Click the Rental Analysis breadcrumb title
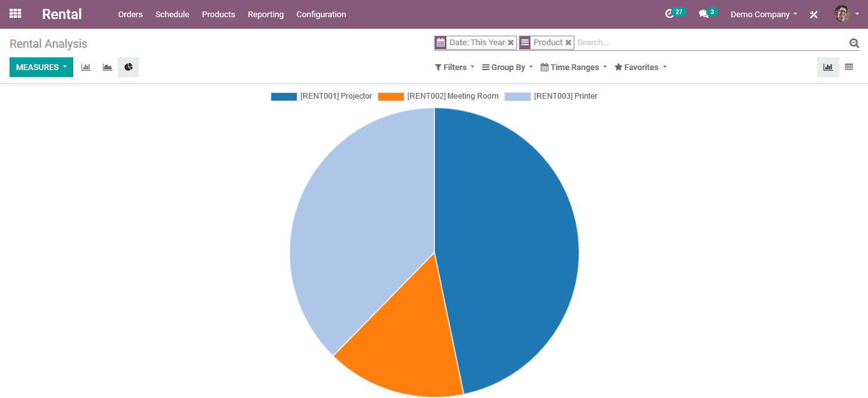This screenshot has height=398, width=868. 48,44
